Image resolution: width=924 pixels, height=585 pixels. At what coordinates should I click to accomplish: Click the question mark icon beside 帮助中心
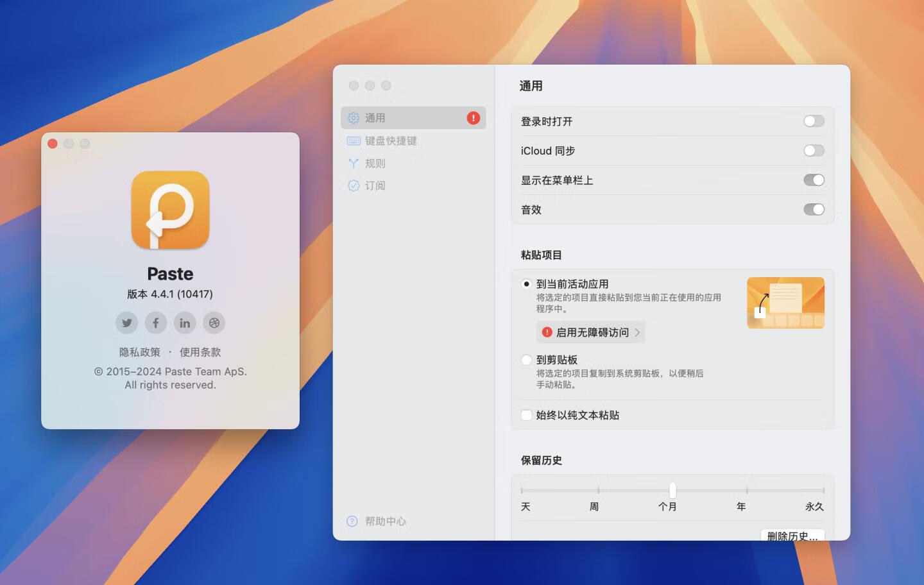[x=352, y=521]
